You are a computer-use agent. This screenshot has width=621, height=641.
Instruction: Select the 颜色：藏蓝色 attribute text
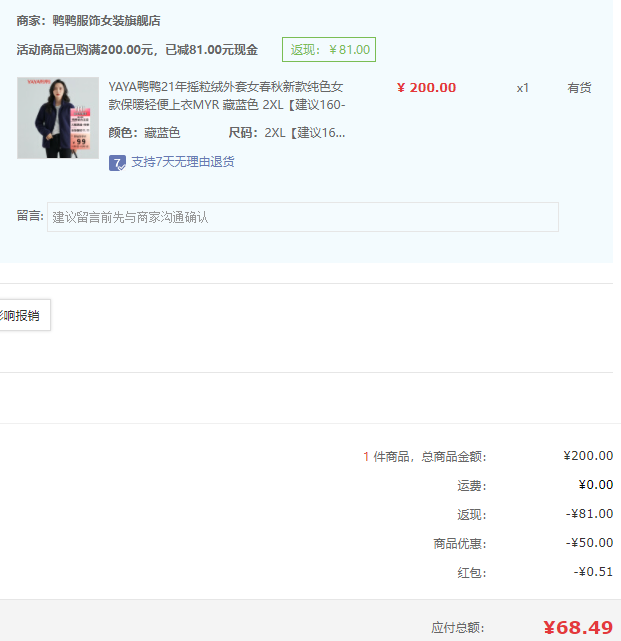144,133
